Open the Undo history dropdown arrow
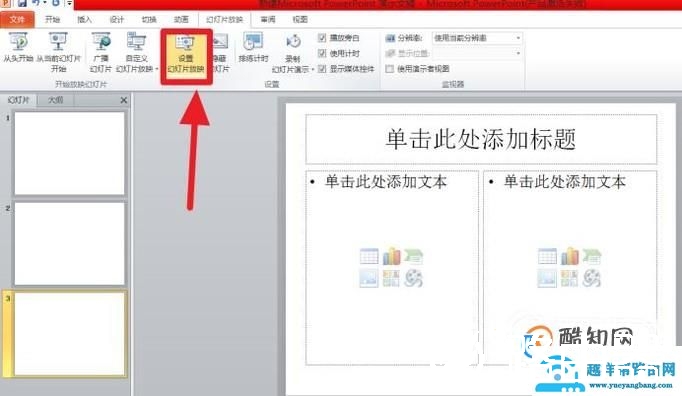 (45, 3)
